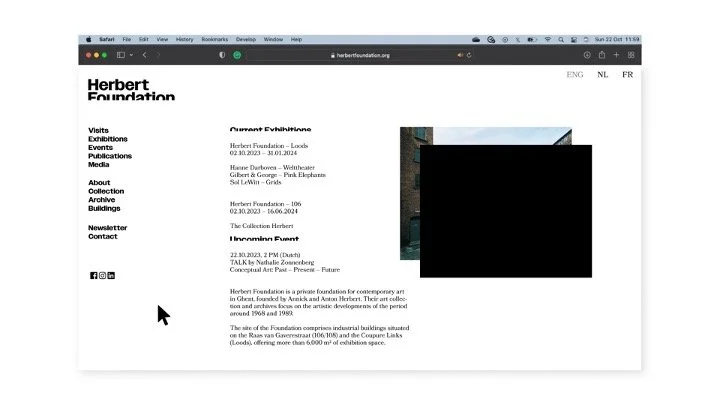The image size is (720, 405).
Task: Open the Edit menu
Action: click(x=144, y=39)
